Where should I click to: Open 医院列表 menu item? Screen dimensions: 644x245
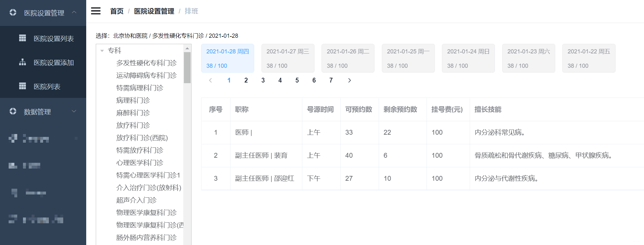43,86
